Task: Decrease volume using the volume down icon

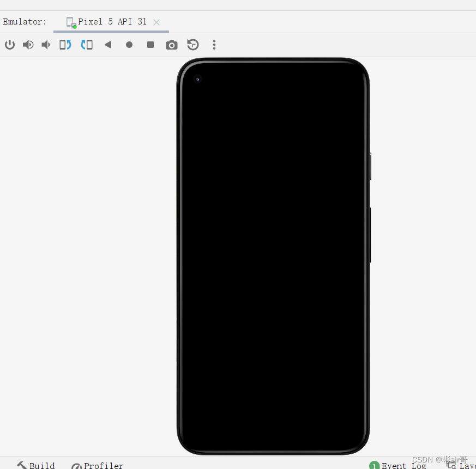Action: click(45, 45)
